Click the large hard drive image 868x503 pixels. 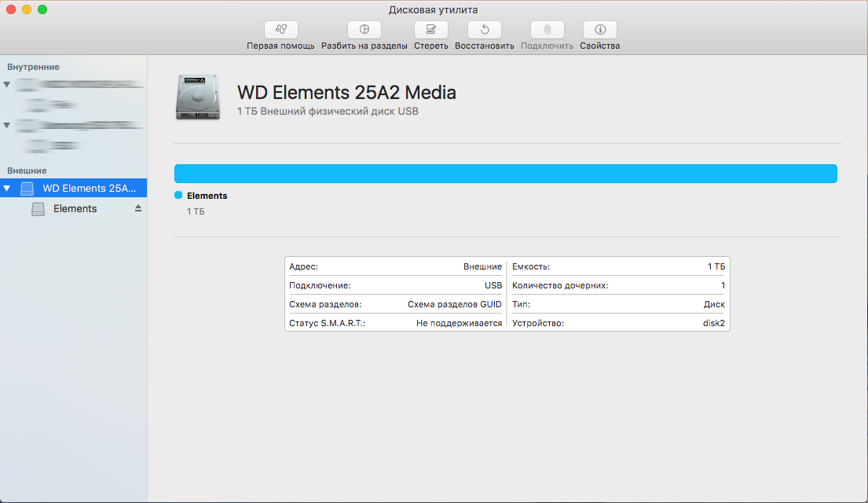198,97
